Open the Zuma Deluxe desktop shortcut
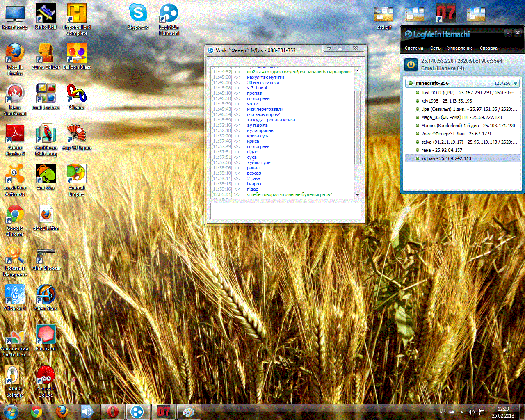The height and width of the screenshot is (420, 525). point(46,57)
